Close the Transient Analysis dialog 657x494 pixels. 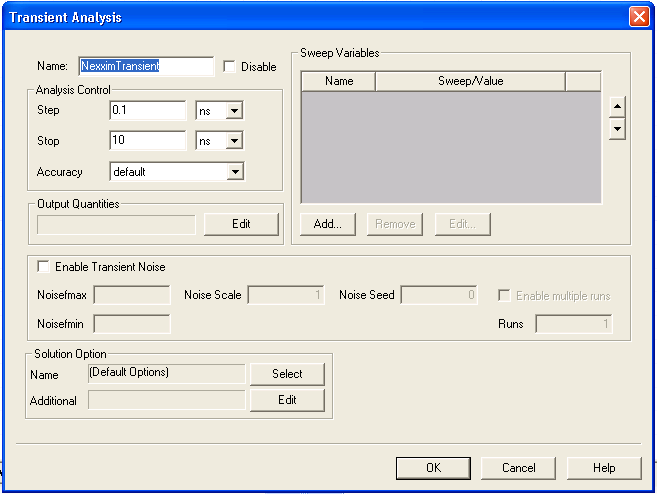(x=638, y=17)
